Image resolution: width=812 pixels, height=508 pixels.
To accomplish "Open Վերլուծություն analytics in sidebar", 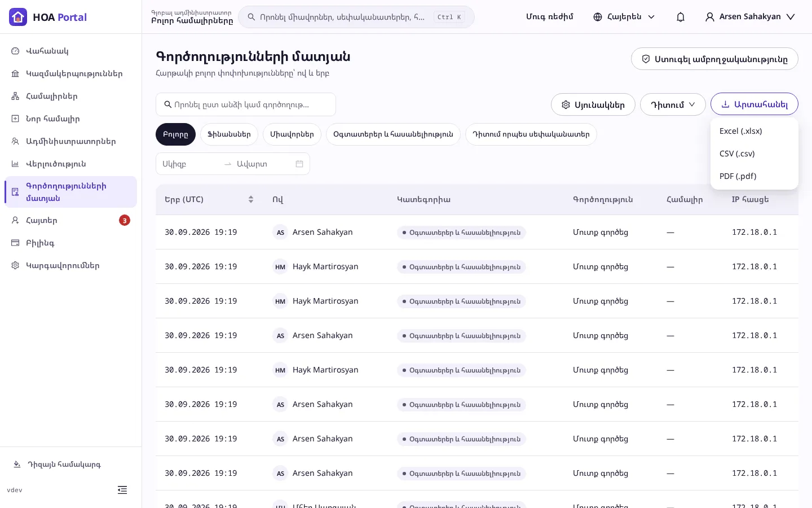I will coord(70,164).
